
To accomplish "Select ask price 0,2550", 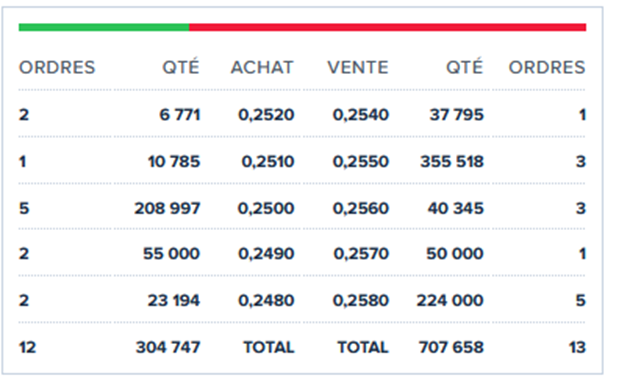I will 361,162.
